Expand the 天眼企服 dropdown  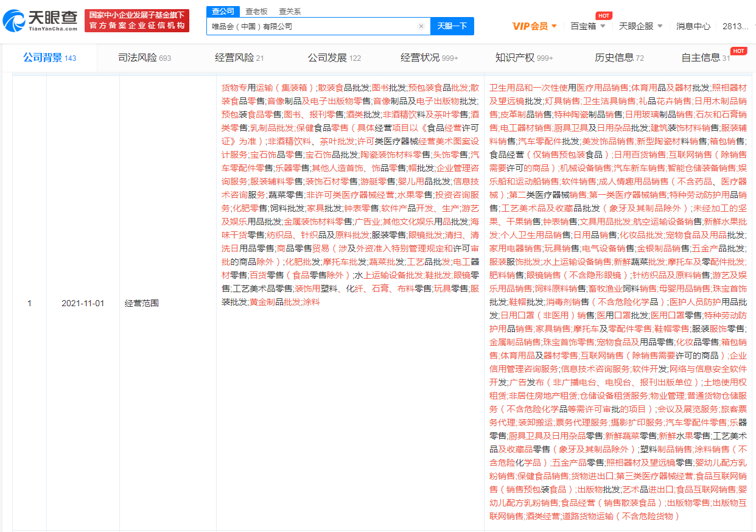(x=641, y=26)
